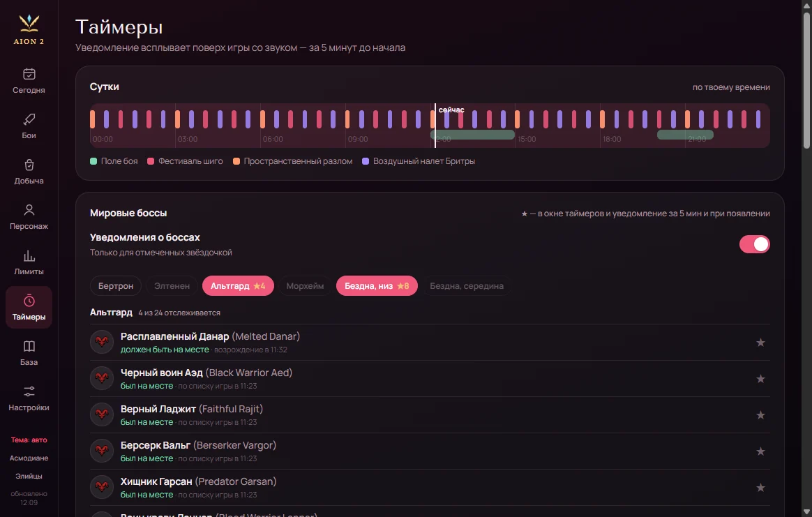Click the Берсерк Вальг boss avatar icon
Image resolution: width=812 pixels, height=517 pixels.
102,451
